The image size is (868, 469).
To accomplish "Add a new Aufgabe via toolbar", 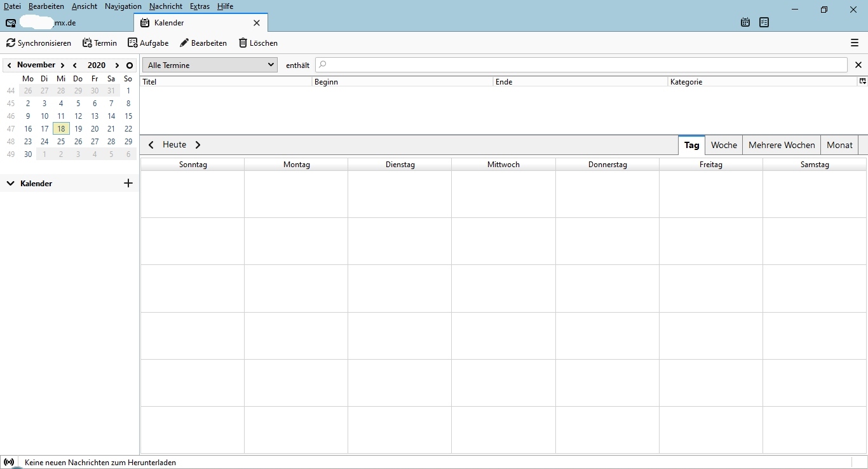I will [148, 43].
